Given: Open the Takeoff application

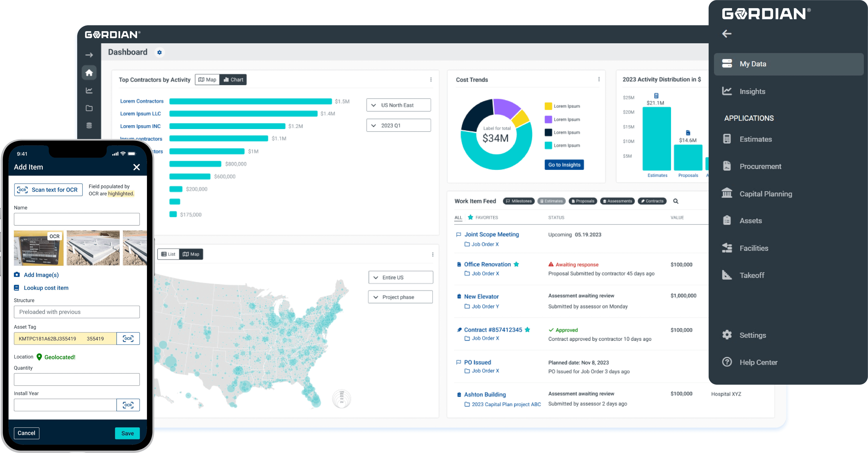Looking at the screenshot, I should pyautogui.click(x=751, y=275).
